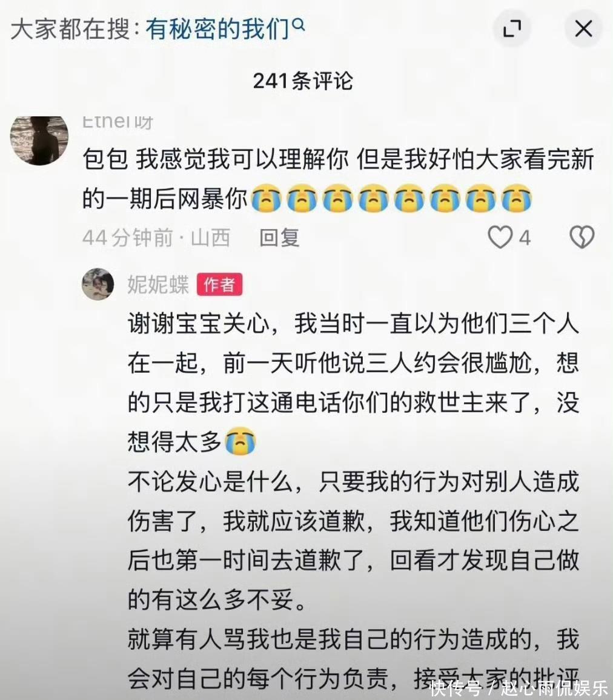
Task: Tap the crying emoji in author's reply
Action: (x=240, y=441)
